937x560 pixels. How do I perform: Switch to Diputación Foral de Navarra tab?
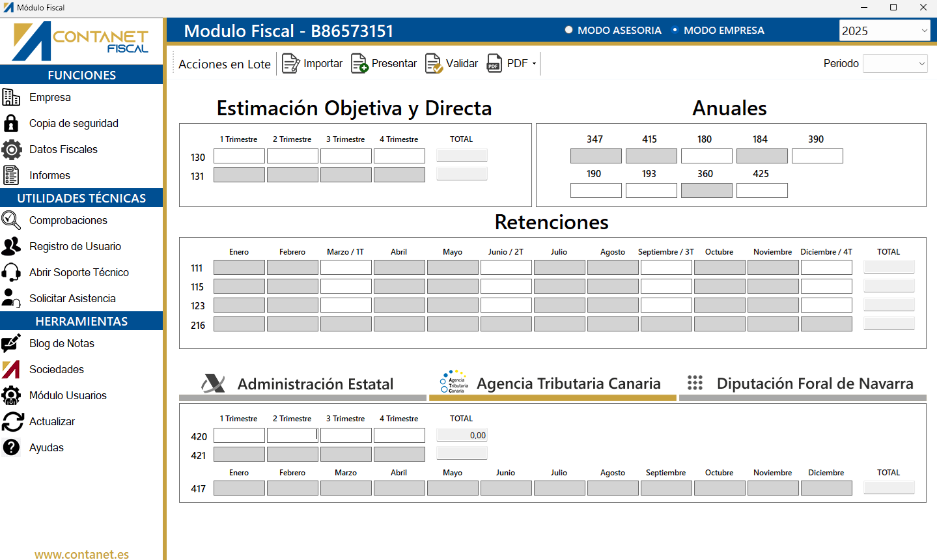[802, 384]
